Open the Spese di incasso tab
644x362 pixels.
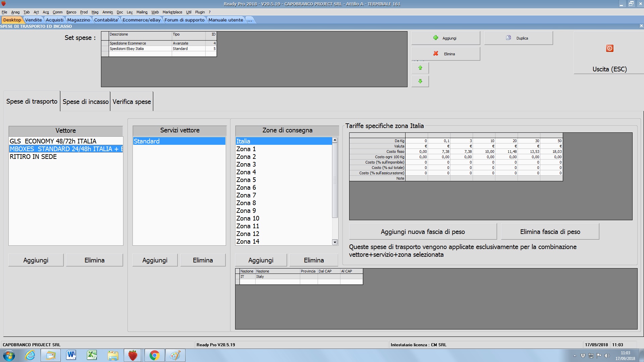point(86,102)
